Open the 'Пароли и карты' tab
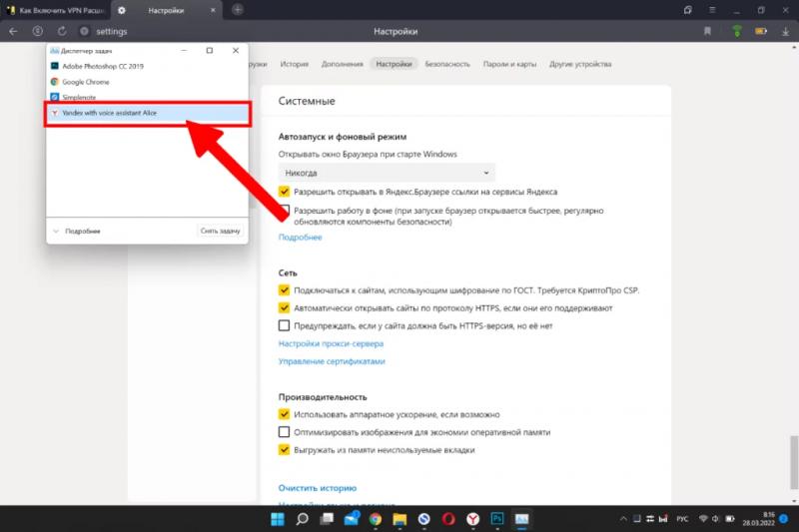 [x=509, y=64]
